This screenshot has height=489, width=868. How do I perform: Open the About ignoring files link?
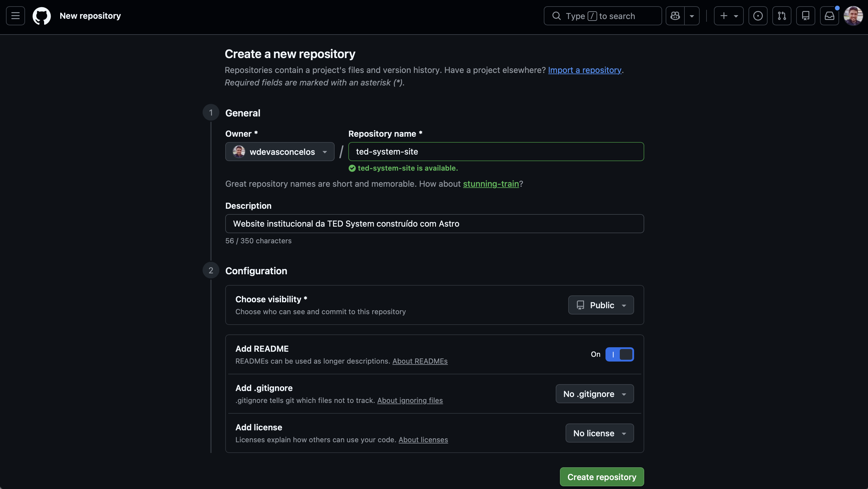pos(410,401)
